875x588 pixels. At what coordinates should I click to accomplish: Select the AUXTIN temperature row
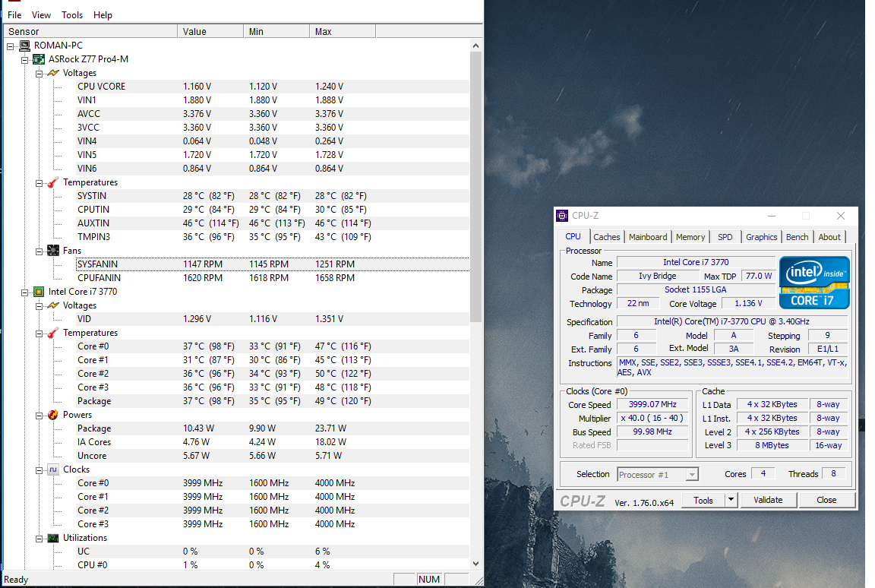click(273, 223)
